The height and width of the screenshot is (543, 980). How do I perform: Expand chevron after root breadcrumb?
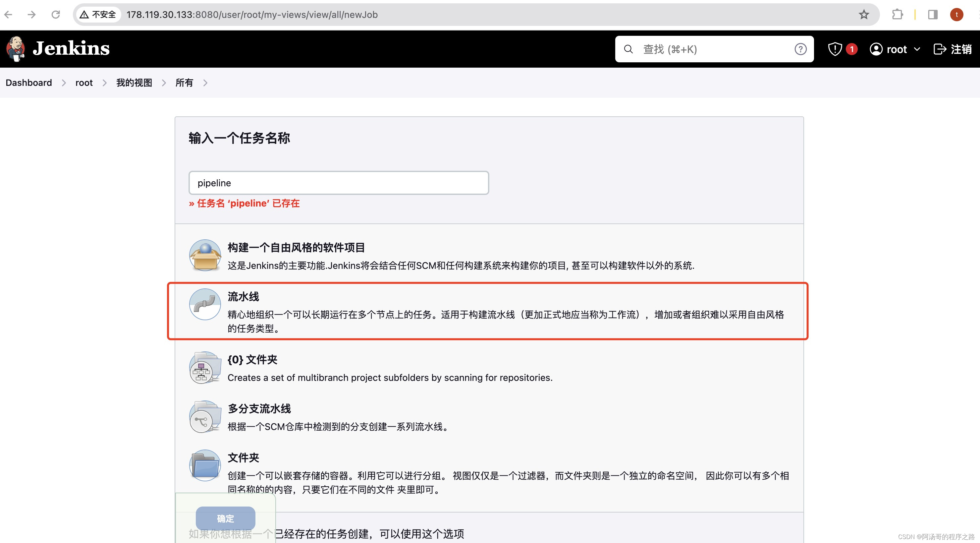(105, 83)
